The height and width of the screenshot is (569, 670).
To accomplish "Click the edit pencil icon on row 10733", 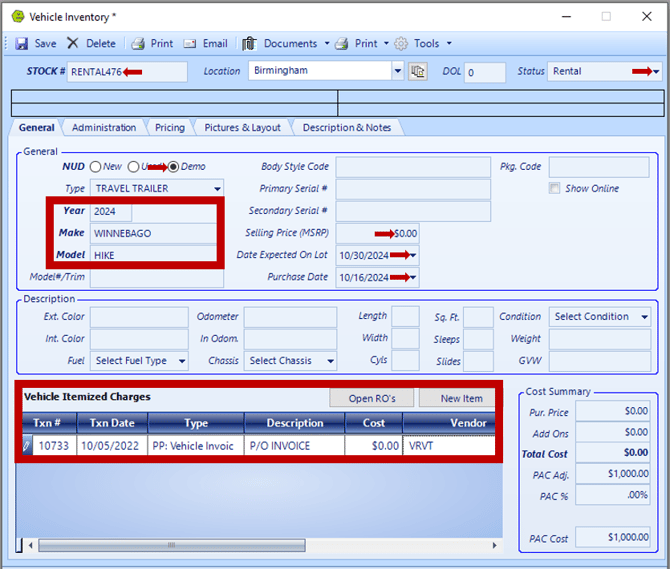I will [x=28, y=447].
